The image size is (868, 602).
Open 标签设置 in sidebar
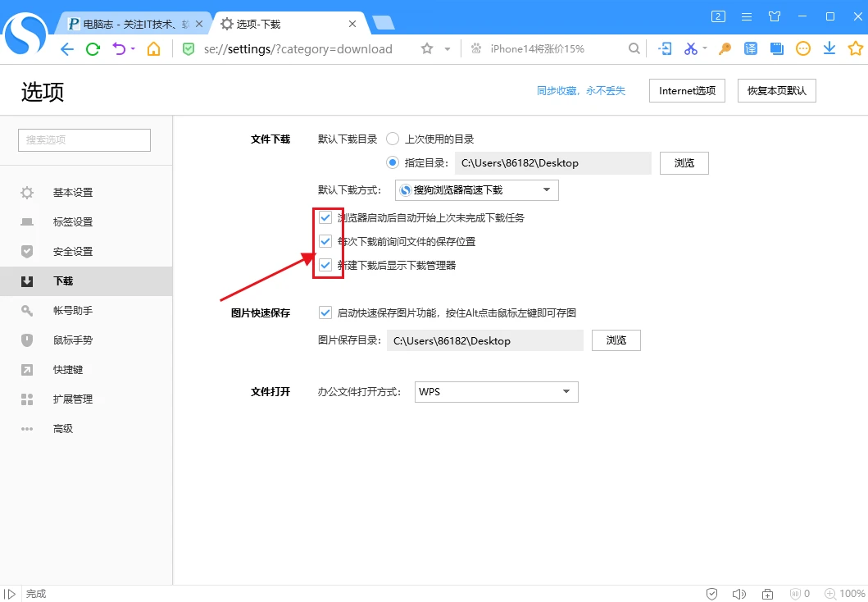pyautogui.click(x=86, y=222)
